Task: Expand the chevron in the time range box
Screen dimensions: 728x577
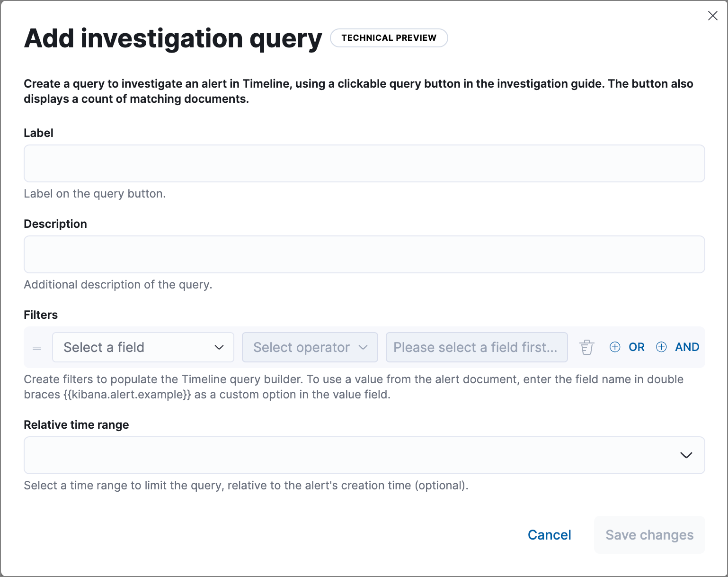Action: [x=686, y=455]
